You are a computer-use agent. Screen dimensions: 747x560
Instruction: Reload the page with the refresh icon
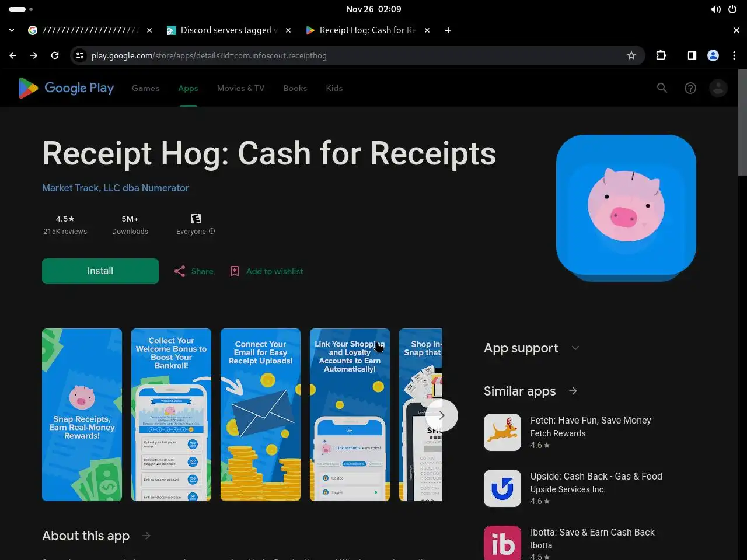(x=55, y=55)
